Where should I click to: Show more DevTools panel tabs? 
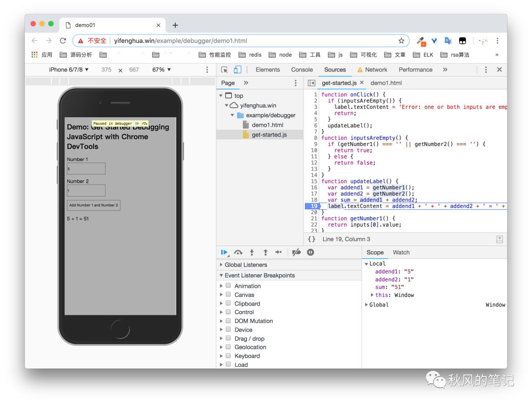click(445, 69)
